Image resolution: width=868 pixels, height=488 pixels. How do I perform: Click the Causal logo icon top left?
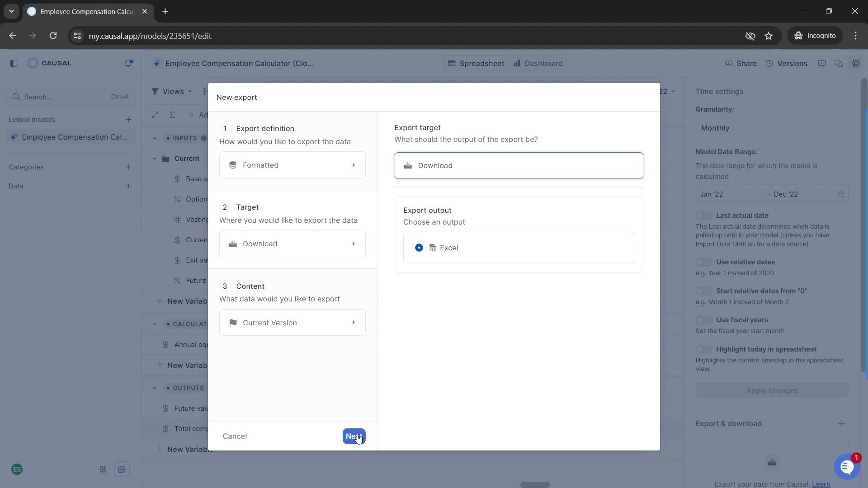point(32,63)
